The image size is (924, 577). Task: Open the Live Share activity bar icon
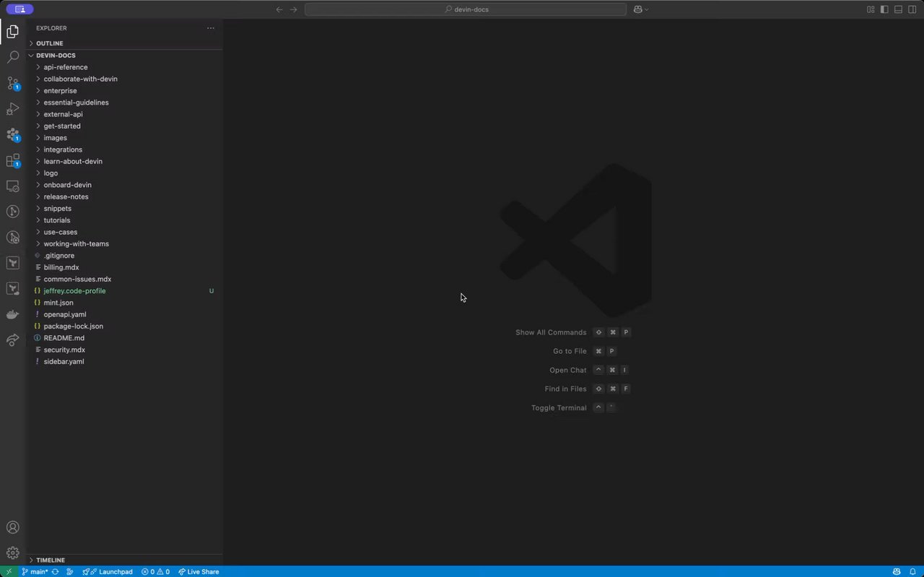[x=13, y=340]
